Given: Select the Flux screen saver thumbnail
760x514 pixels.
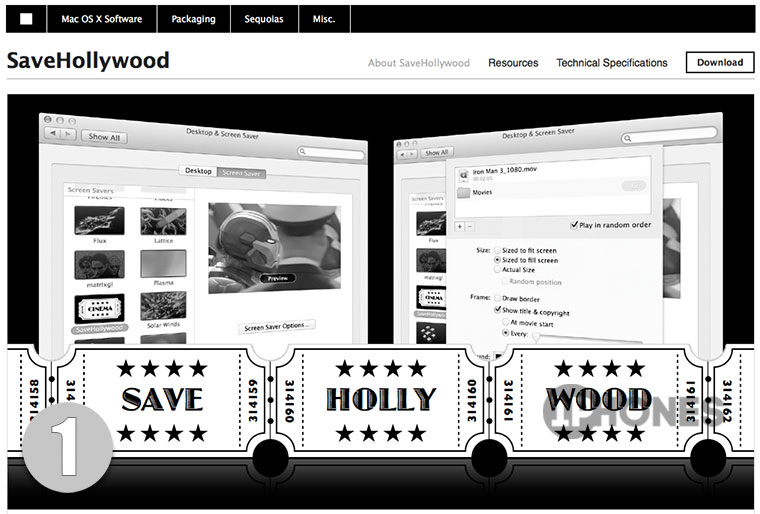Looking at the screenshot, I should tap(99, 221).
